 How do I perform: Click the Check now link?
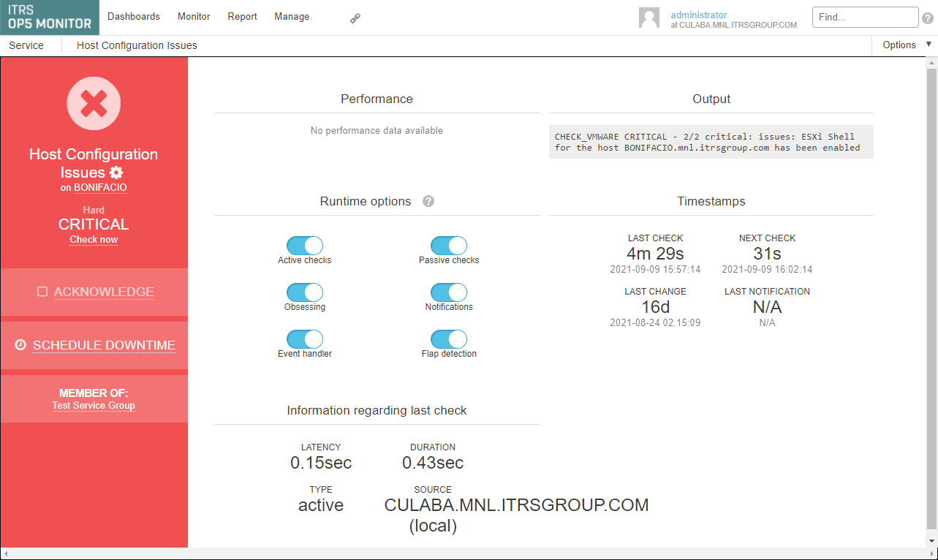[94, 240]
